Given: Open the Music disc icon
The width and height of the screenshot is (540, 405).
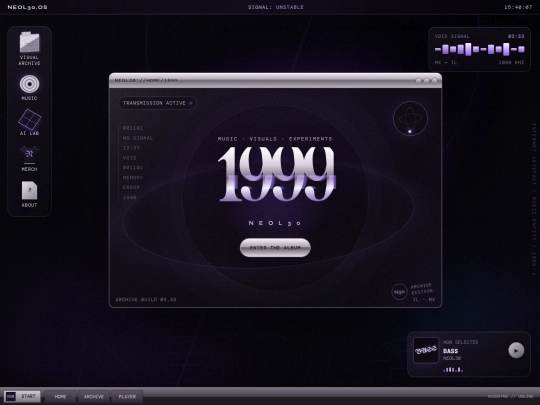Looking at the screenshot, I should [29, 84].
